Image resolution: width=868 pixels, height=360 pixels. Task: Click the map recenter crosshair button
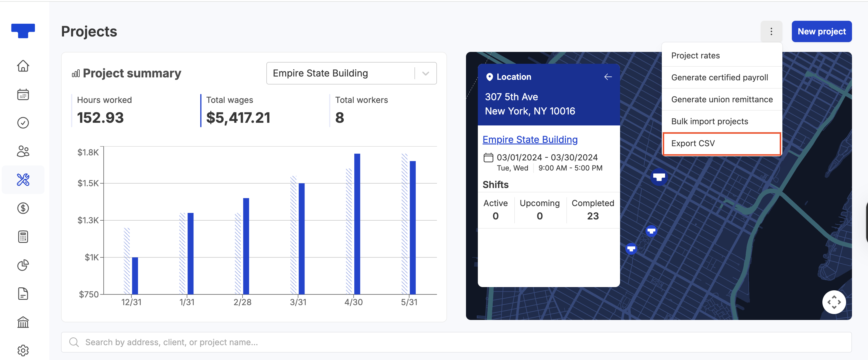coord(834,302)
